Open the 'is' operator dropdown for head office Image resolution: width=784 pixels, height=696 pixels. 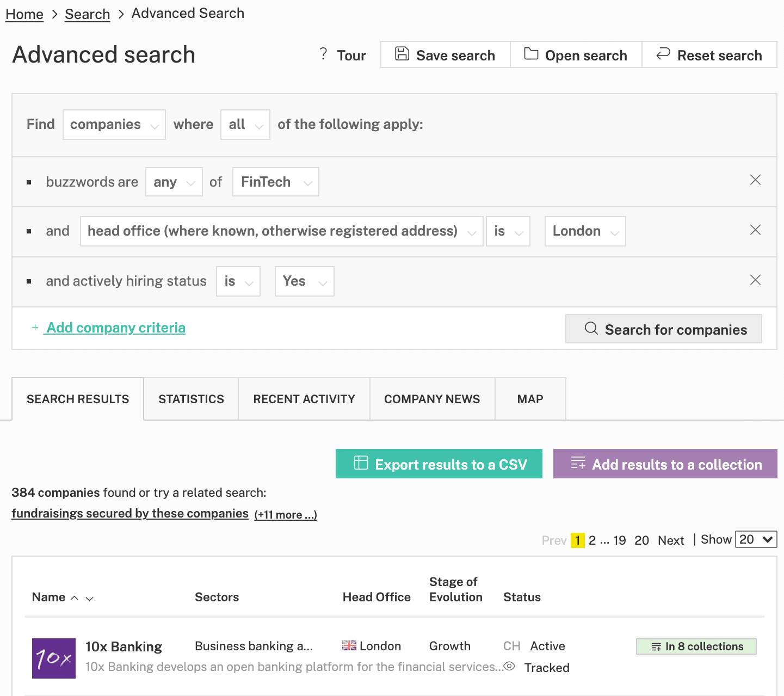508,231
